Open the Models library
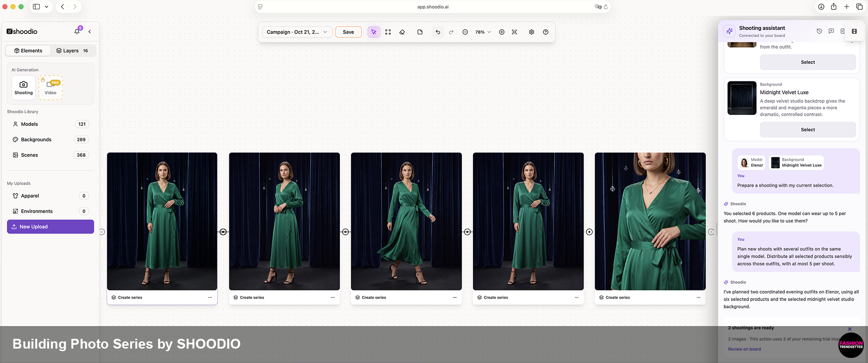The height and width of the screenshot is (363, 868). 50,124
